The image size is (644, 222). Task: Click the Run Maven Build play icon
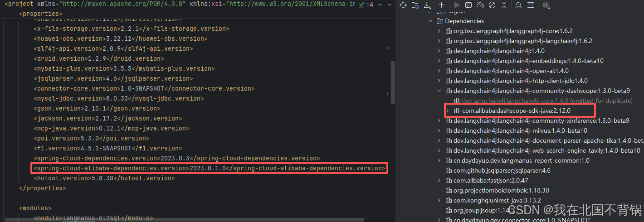pyautogui.click(x=457, y=5)
